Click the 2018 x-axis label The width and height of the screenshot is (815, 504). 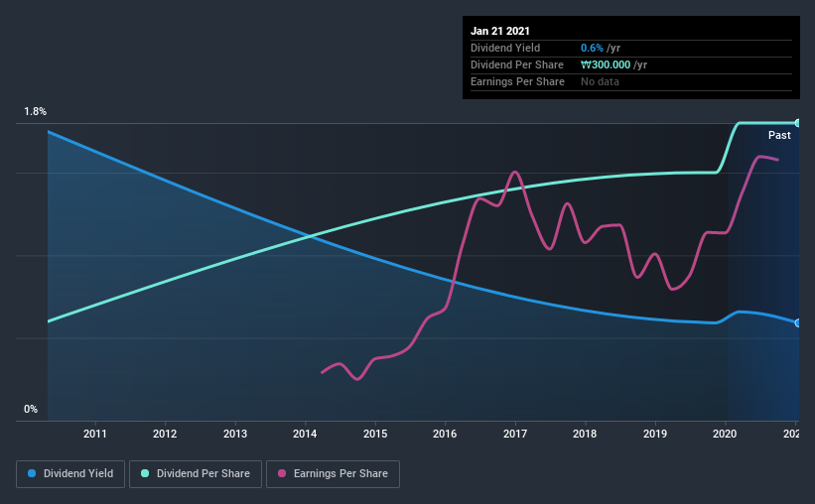(585, 434)
